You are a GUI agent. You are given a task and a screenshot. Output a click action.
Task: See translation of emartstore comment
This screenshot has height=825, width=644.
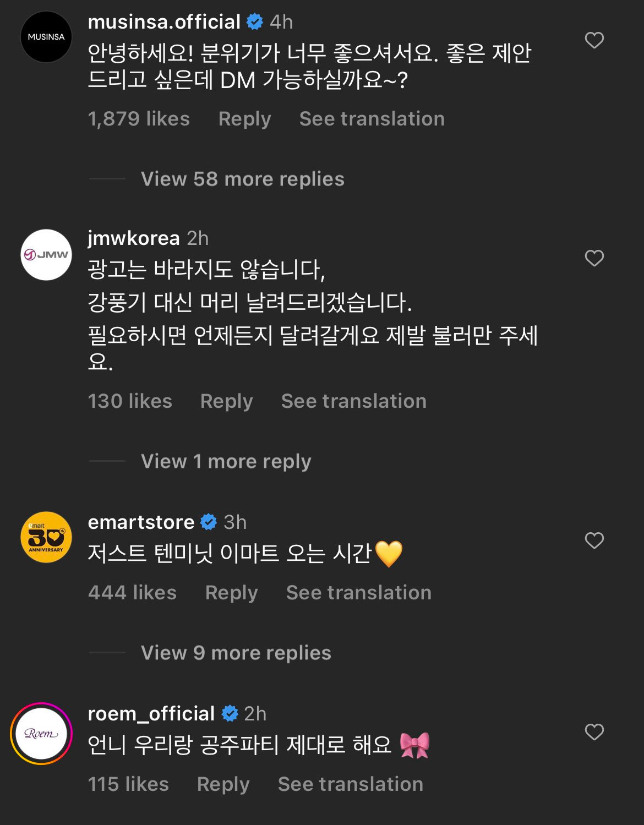pos(358,593)
